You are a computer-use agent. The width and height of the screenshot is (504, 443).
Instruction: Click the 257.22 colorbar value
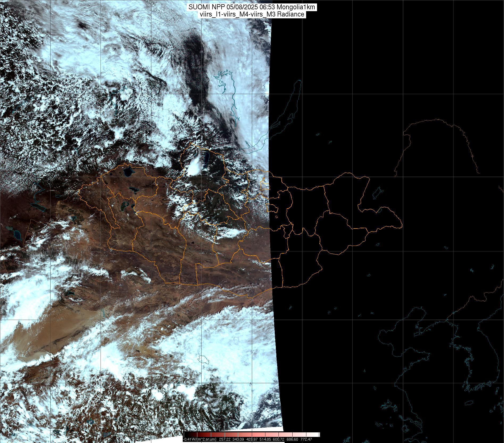point(224,439)
